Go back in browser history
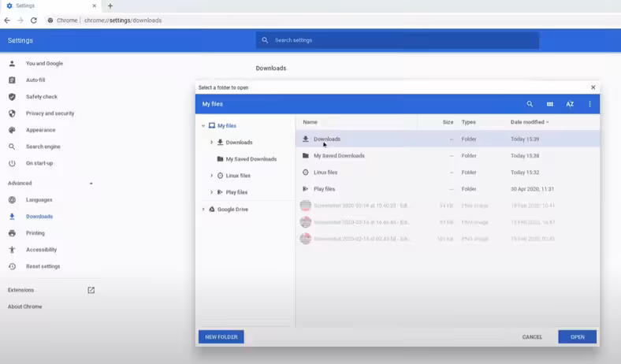The height and width of the screenshot is (364, 621). (7, 20)
